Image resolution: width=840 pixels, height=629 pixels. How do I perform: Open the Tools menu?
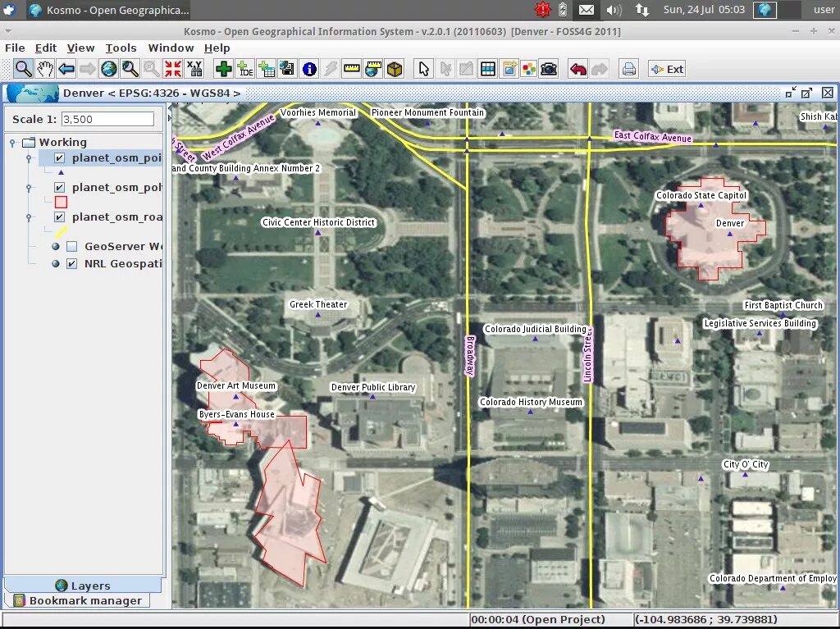121,48
